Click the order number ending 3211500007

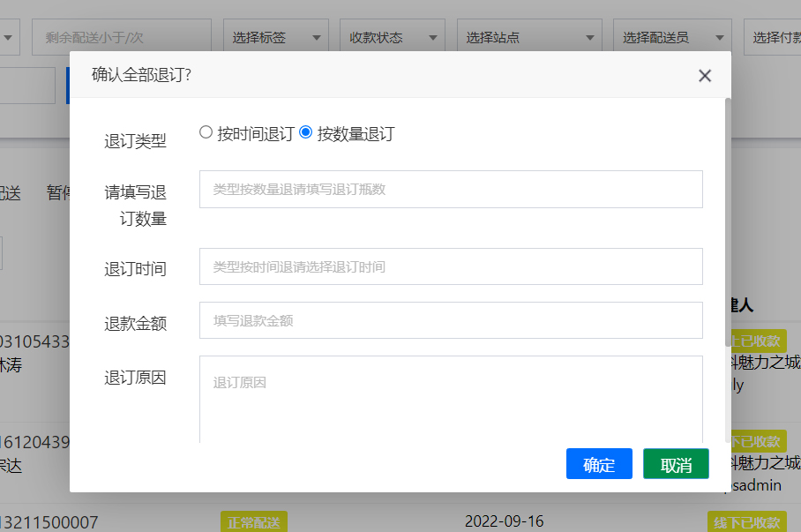[x=49, y=522]
